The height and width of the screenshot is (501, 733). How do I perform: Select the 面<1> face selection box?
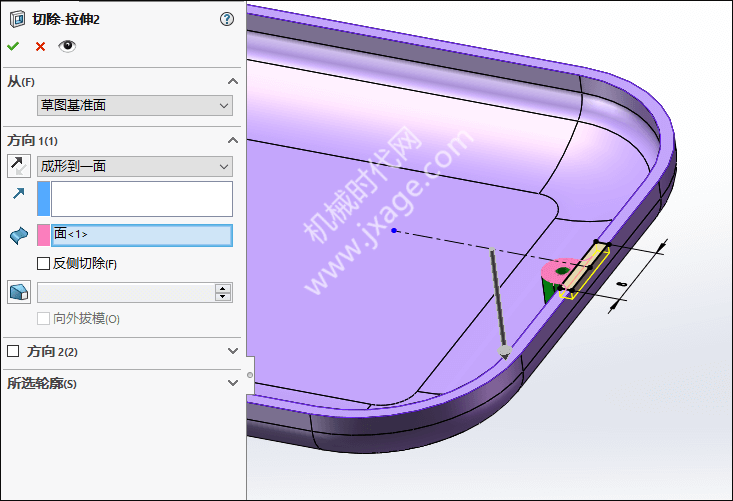click(142, 235)
